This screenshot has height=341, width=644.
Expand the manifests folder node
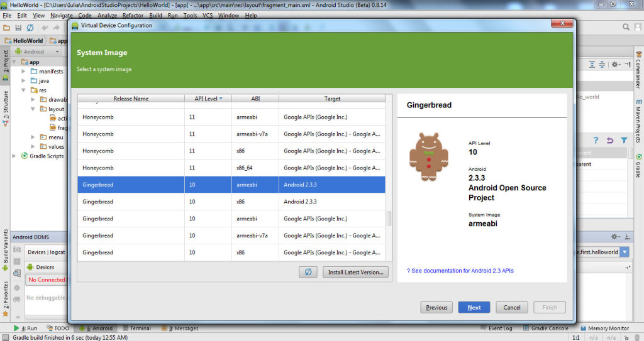coord(23,72)
